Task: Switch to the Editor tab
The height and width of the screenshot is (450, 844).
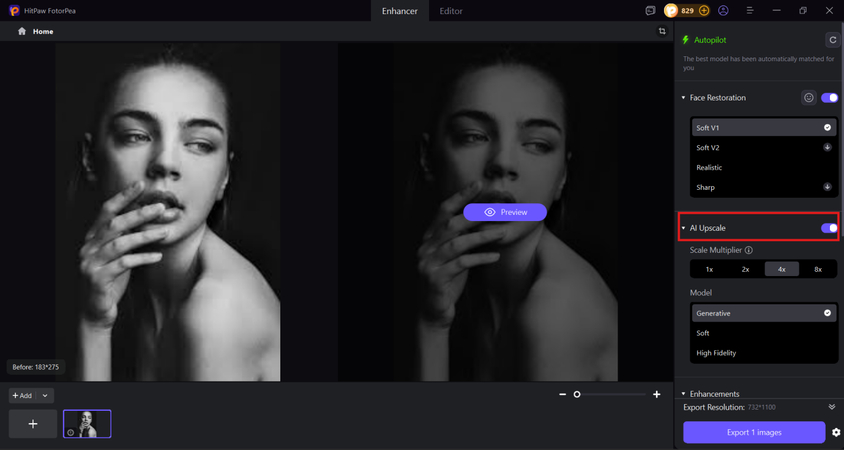Action: point(451,11)
